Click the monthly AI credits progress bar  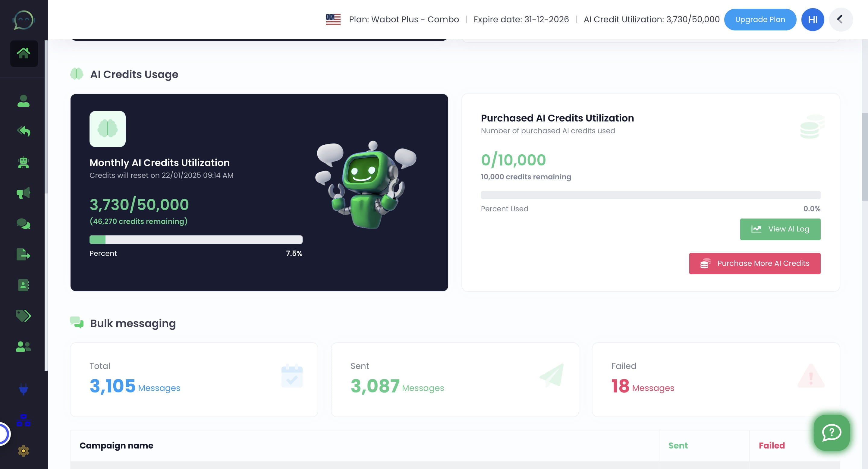196,240
